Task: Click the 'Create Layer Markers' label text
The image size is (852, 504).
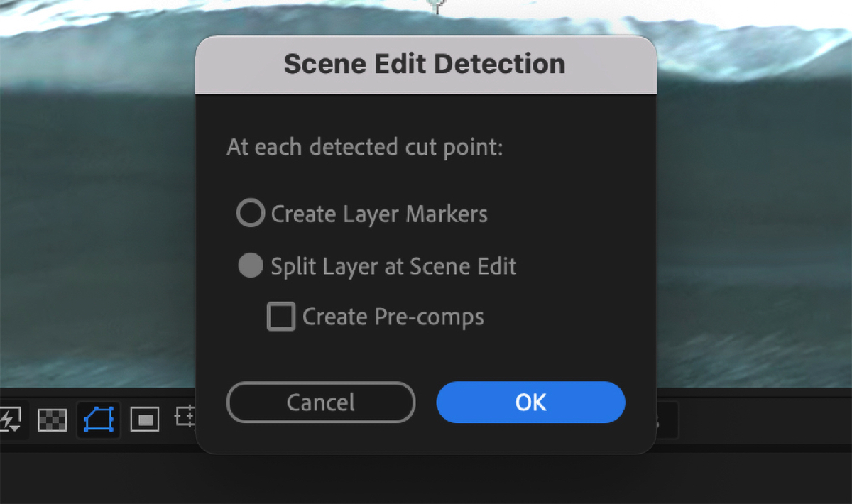Action: tap(379, 214)
